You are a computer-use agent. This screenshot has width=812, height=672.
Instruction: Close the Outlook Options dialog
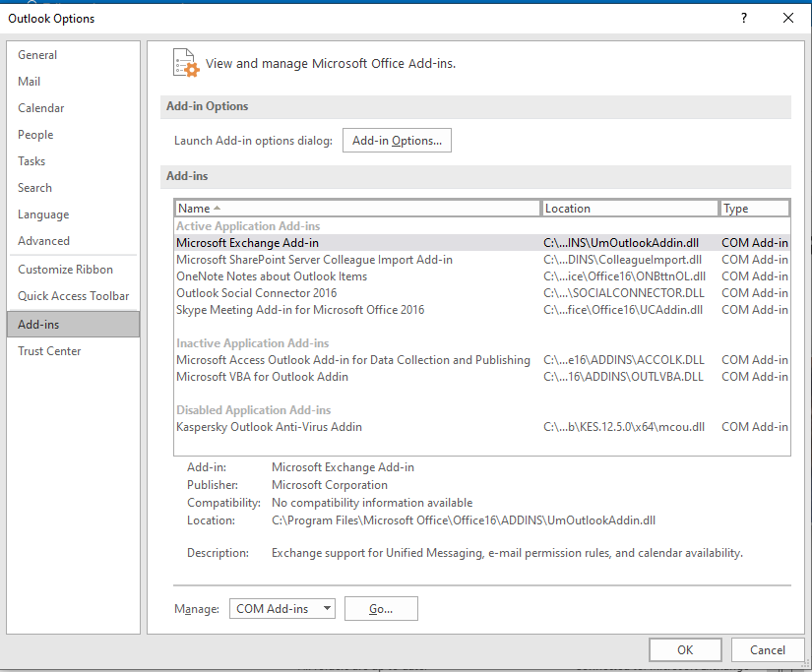point(787,18)
